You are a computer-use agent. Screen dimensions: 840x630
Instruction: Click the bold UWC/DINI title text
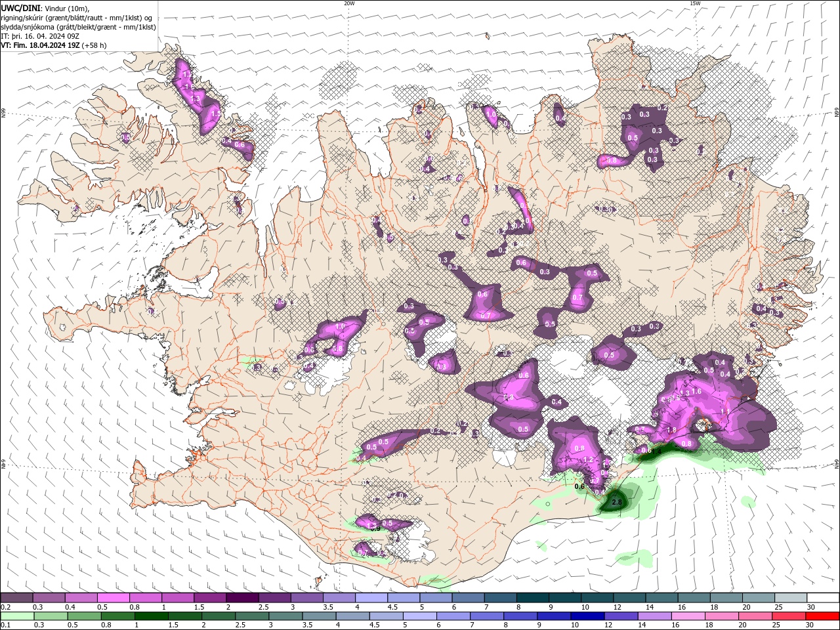pos(20,7)
